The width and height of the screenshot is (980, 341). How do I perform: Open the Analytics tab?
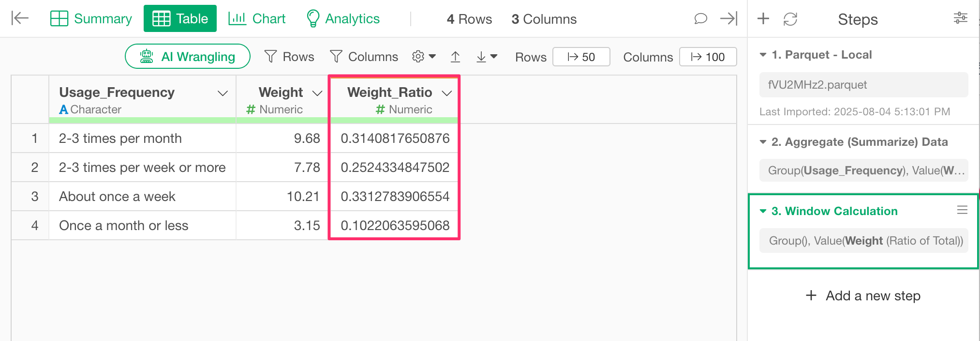click(343, 19)
